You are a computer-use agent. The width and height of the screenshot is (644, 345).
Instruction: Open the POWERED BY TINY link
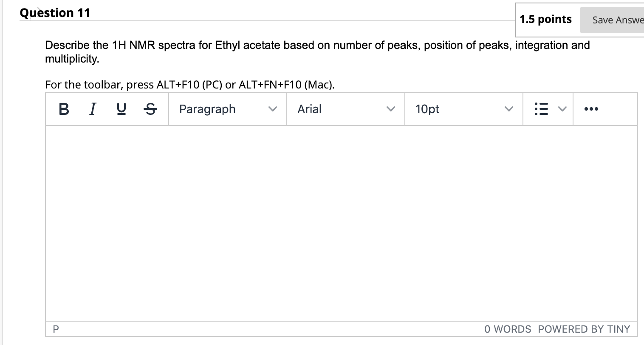[x=584, y=329]
